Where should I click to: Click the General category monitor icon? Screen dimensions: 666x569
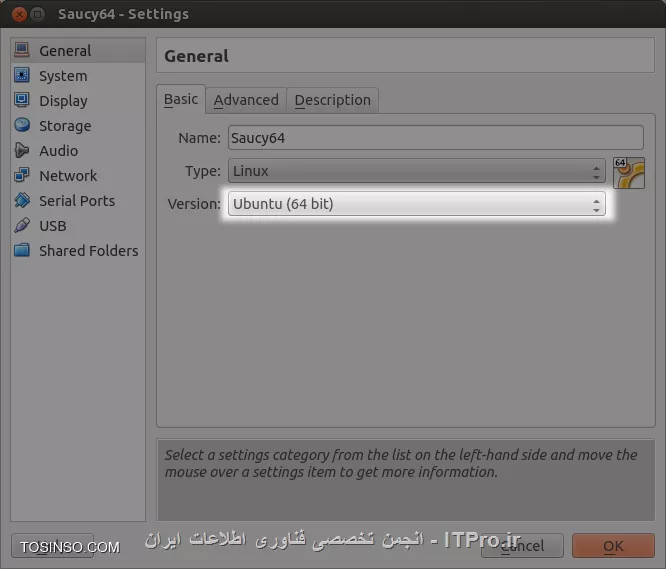(x=22, y=50)
